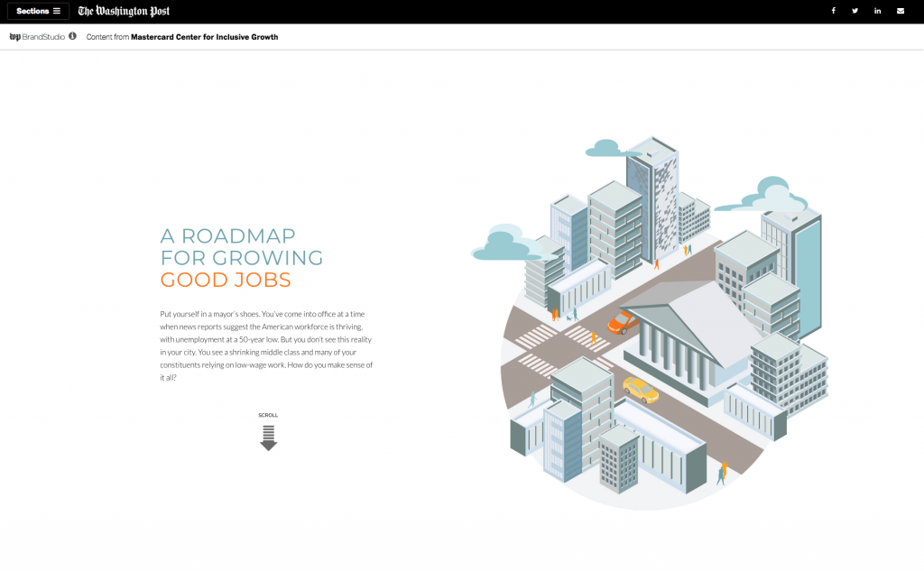The height and width of the screenshot is (571, 924).
Task: Click the orange car in the illustration
Action: point(623,322)
